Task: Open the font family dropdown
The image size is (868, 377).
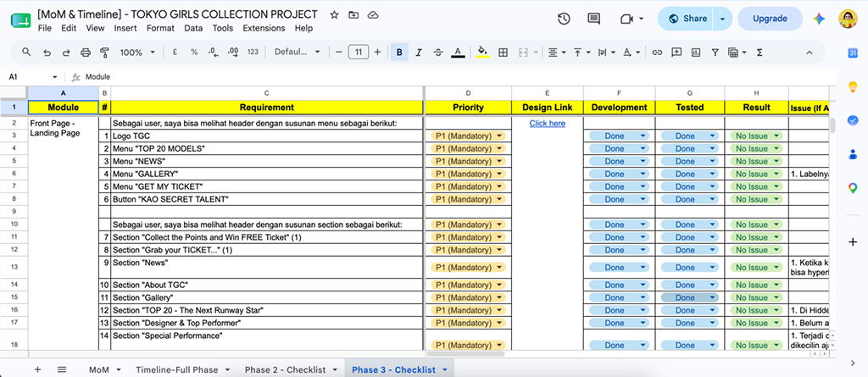Action: [x=298, y=52]
